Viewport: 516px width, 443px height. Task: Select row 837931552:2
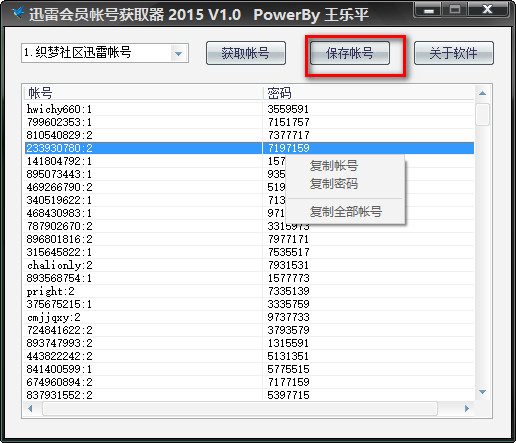(249, 395)
